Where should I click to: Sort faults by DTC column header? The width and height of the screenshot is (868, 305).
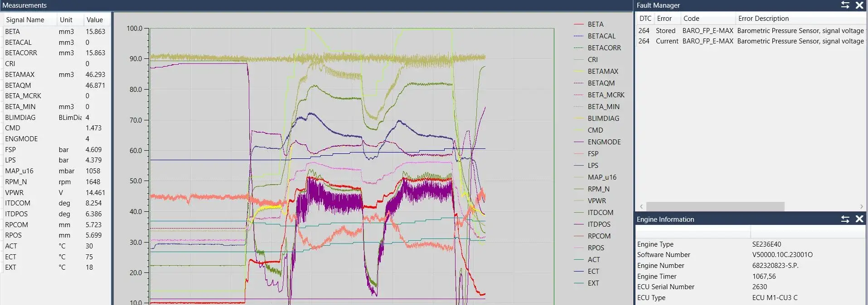click(x=645, y=19)
